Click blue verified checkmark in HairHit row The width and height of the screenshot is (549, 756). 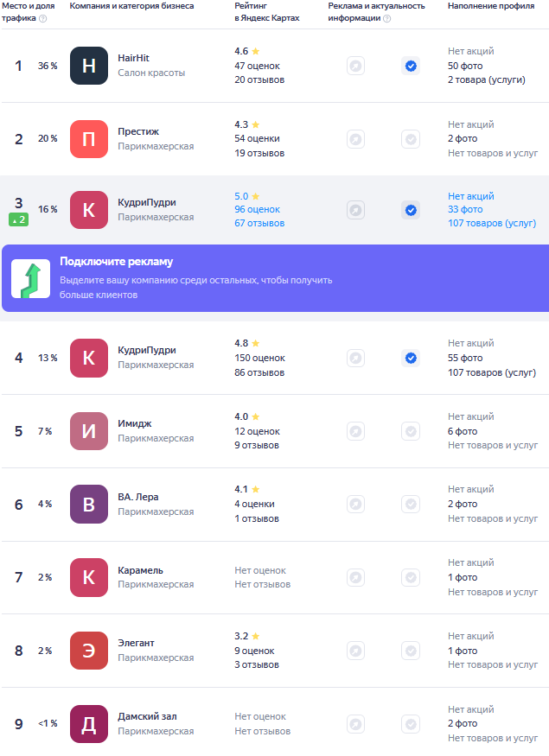coord(411,66)
